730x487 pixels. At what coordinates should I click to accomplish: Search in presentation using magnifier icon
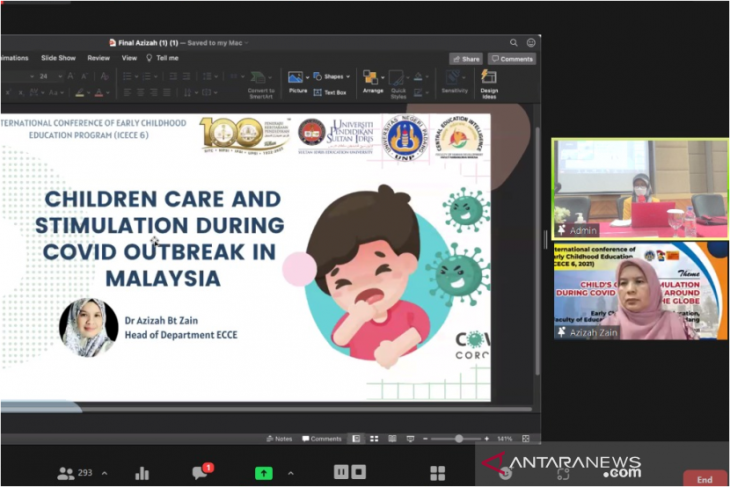[x=514, y=43]
